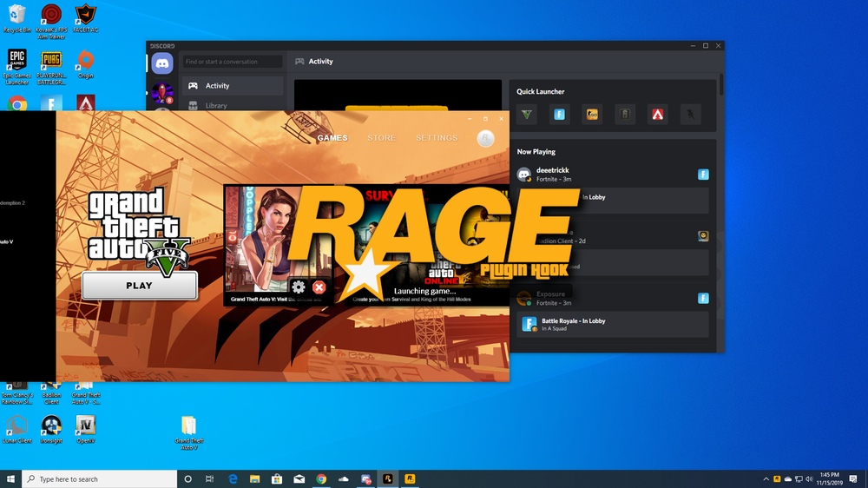Cancel launch with the red X icon

(x=319, y=287)
